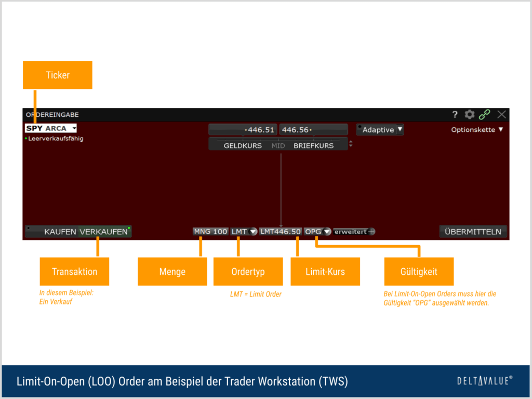This screenshot has width=532, height=399.
Task: Select GELDKURS price option
Action: click(243, 145)
